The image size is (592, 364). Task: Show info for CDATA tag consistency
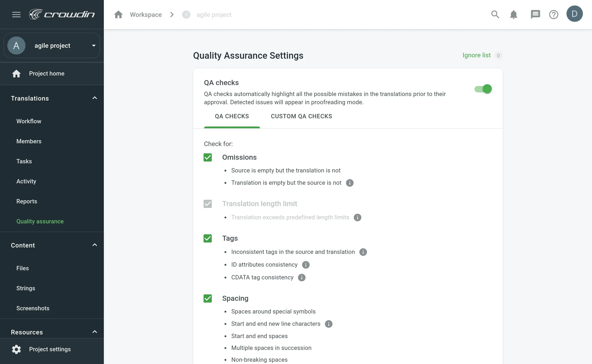(x=301, y=278)
